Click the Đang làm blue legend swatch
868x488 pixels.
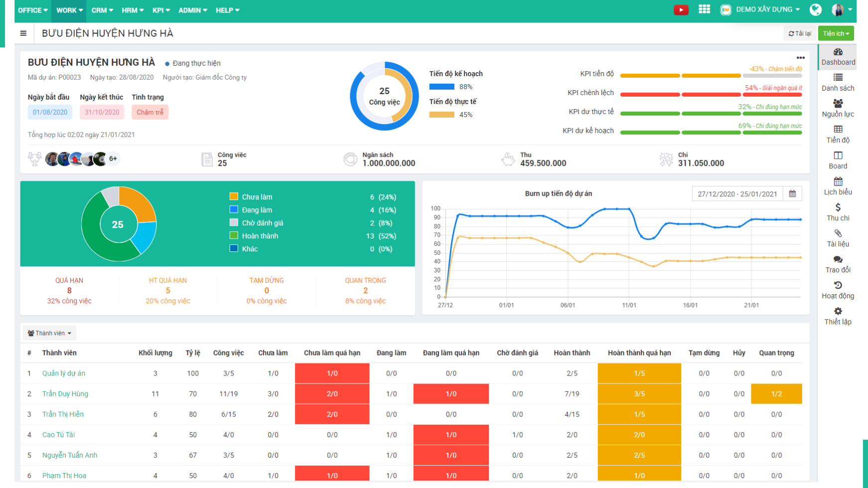[x=234, y=209]
